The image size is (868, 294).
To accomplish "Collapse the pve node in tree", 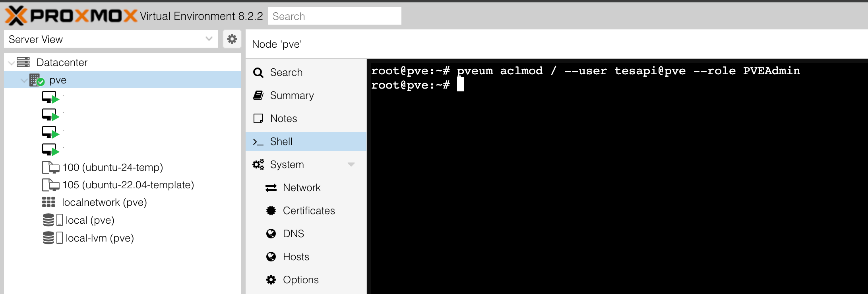I will coord(24,81).
